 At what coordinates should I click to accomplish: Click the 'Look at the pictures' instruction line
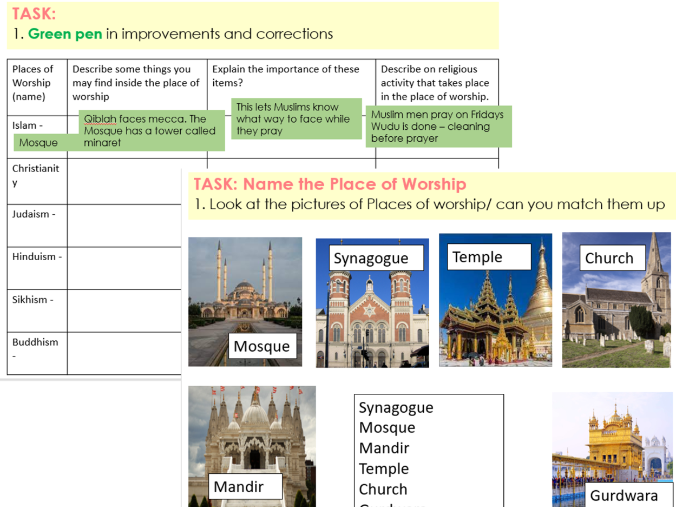[x=429, y=204]
